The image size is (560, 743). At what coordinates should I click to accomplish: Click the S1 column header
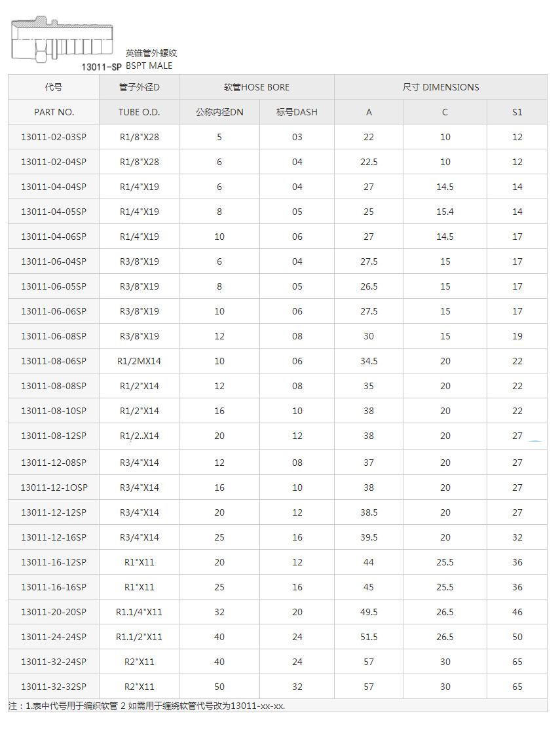click(517, 112)
